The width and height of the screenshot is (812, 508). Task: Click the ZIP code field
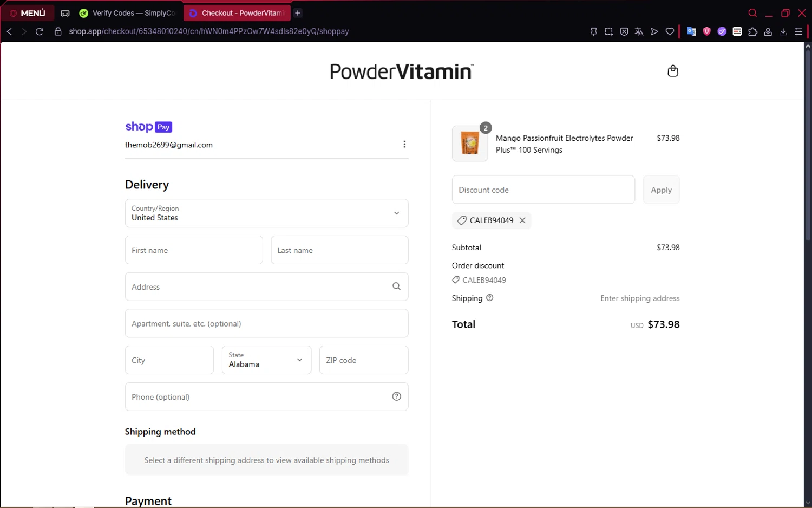(x=364, y=360)
